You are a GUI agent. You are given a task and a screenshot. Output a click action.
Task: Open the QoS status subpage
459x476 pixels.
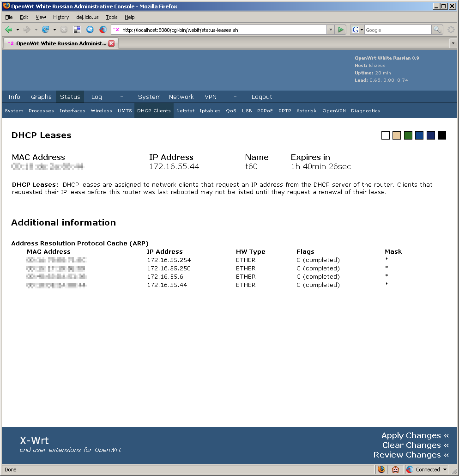pos(231,111)
